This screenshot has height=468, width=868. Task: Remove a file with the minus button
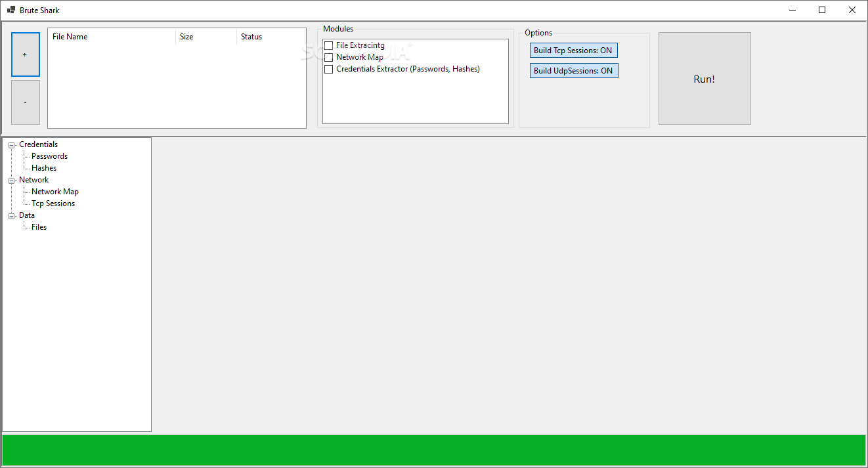(26, 102)
